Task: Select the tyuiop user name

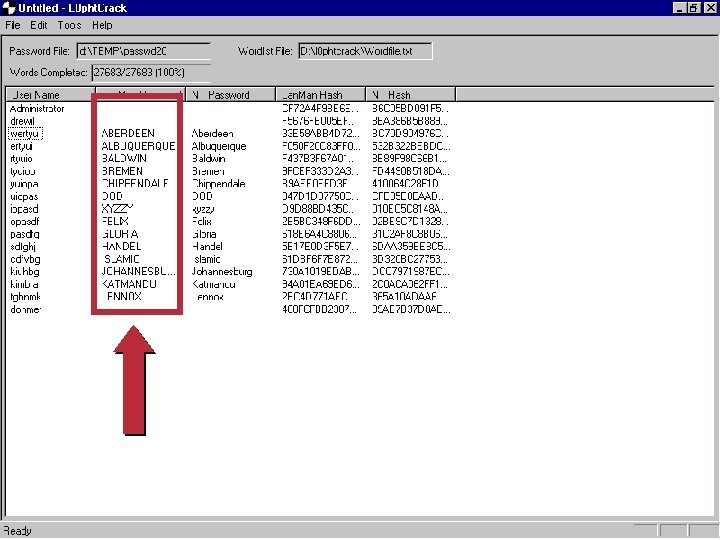Action: click(x=22, y=171)
